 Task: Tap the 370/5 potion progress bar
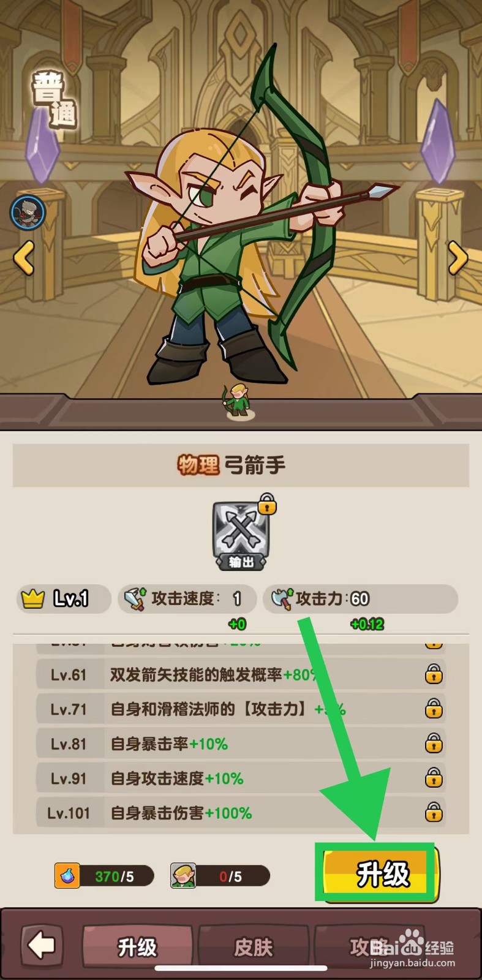114,876
